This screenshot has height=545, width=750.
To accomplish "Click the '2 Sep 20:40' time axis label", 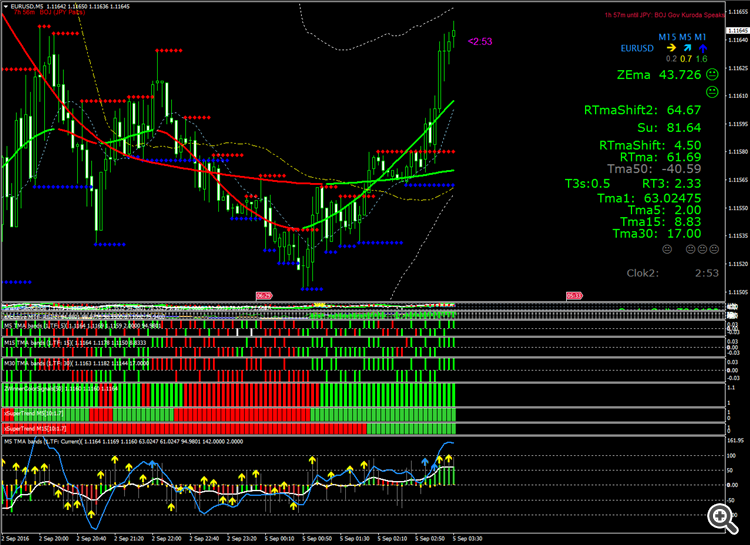I will (91, 539).
